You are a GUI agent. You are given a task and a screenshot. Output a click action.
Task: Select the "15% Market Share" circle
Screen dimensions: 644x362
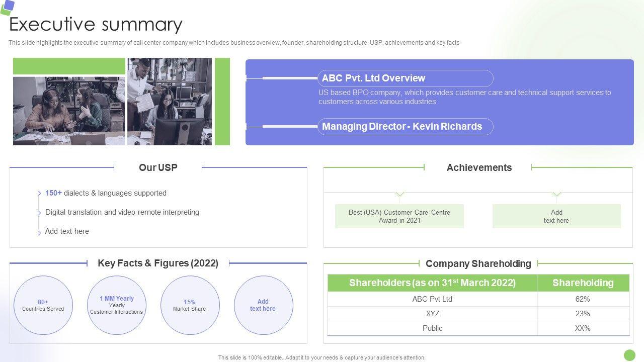click(190, 305)
